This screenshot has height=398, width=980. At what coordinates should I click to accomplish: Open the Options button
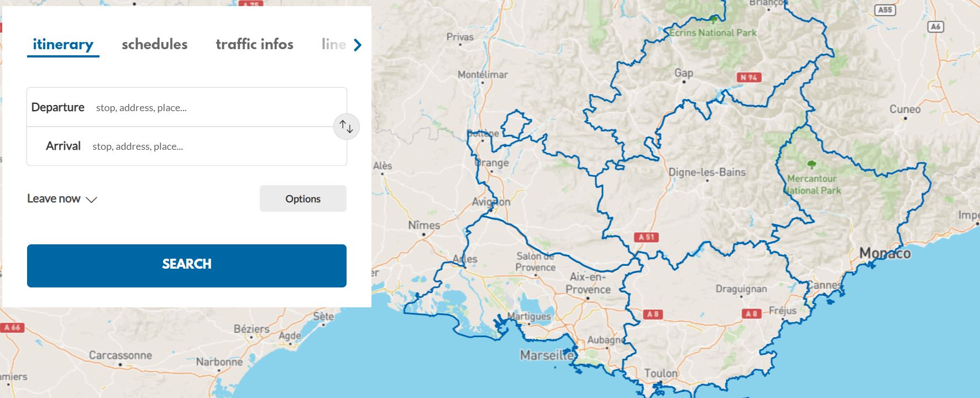pos(303,199)
